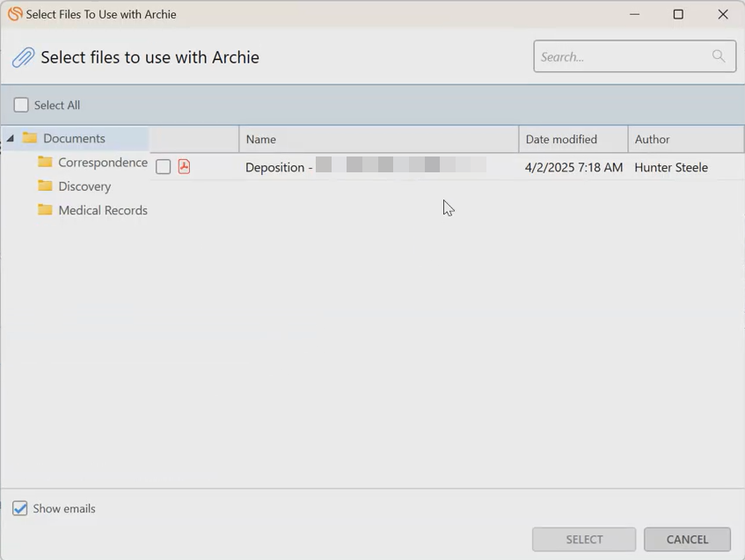Click the PDF icon beside Deposition file
745x560 pixels.
point(184,166)
